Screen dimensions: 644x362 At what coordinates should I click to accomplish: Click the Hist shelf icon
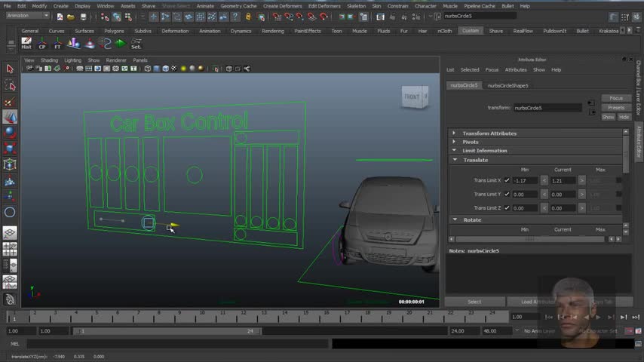point(26,44)
